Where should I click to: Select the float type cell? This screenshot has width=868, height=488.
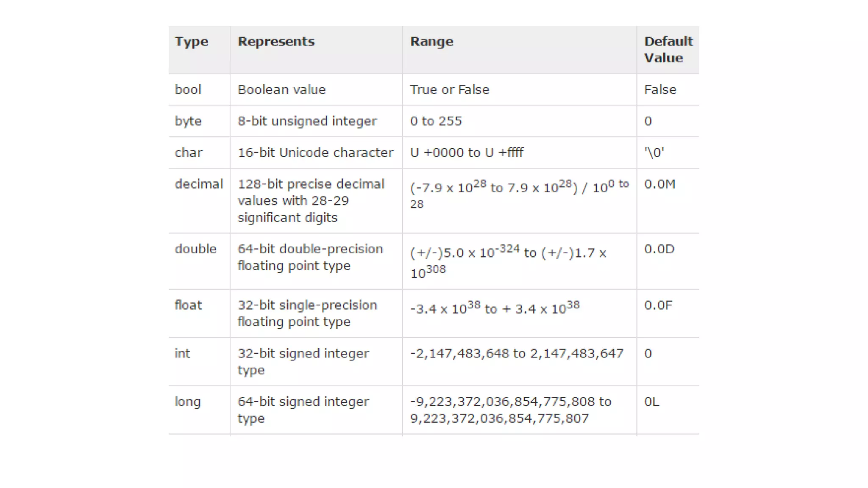(x=188, y=305)
